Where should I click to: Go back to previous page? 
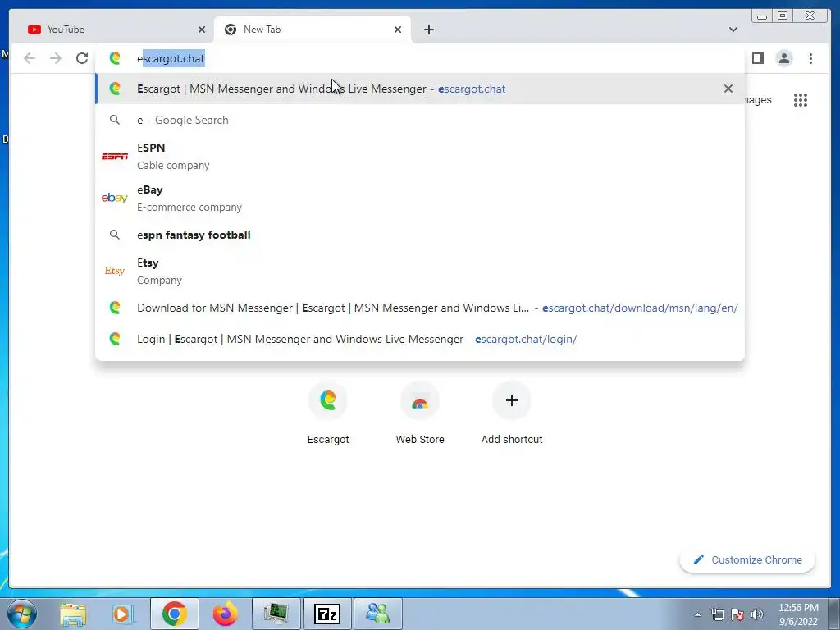tap(30, 58)
